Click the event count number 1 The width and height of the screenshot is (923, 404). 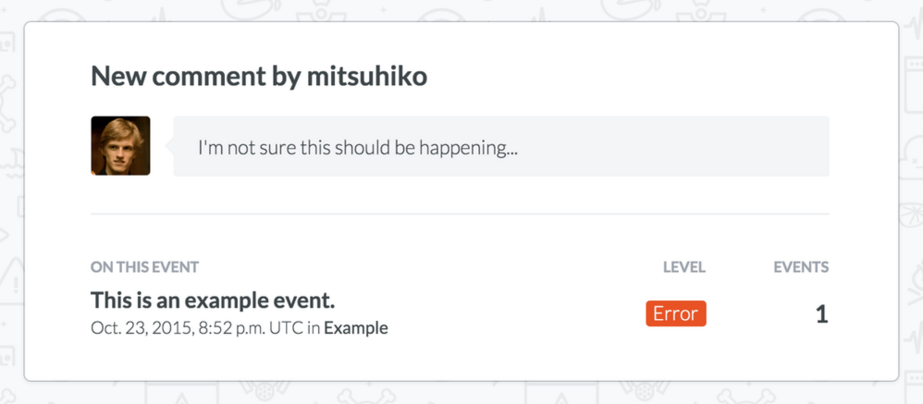[x=822, y=314]
